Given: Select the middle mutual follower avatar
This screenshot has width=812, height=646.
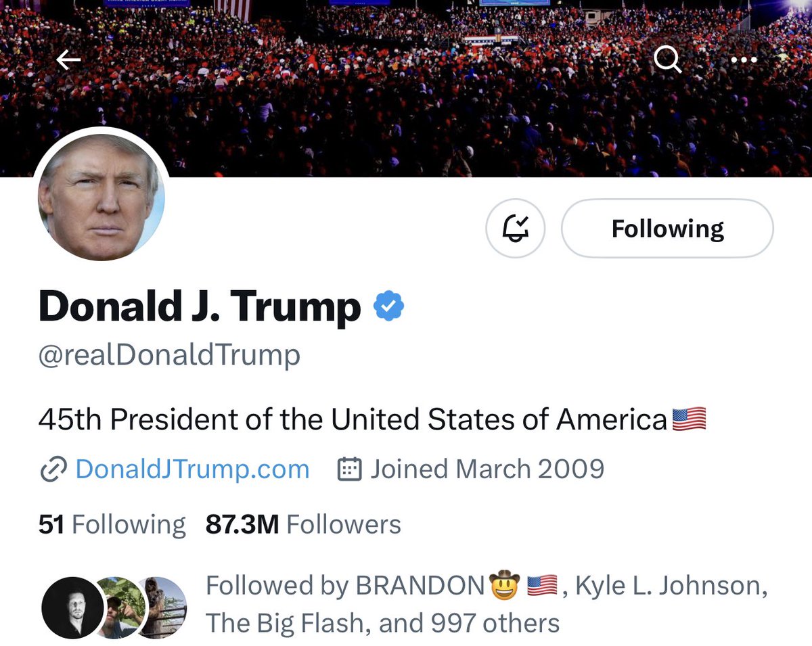Looking at the screenshot, I should 122,607.
